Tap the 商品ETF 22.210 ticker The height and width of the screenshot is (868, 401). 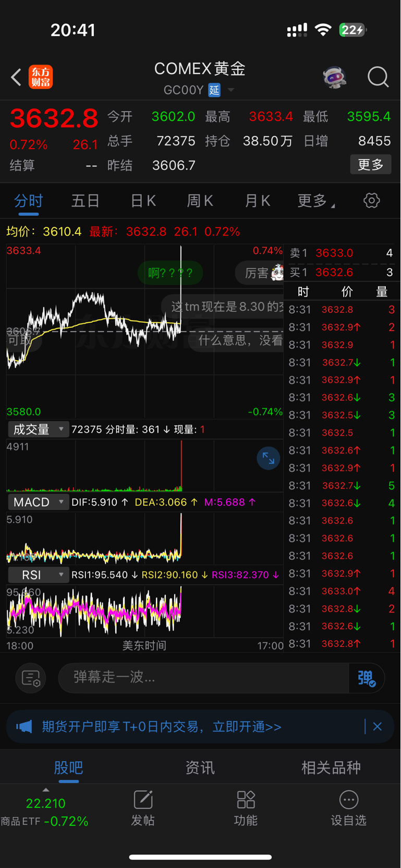[44, 812]
